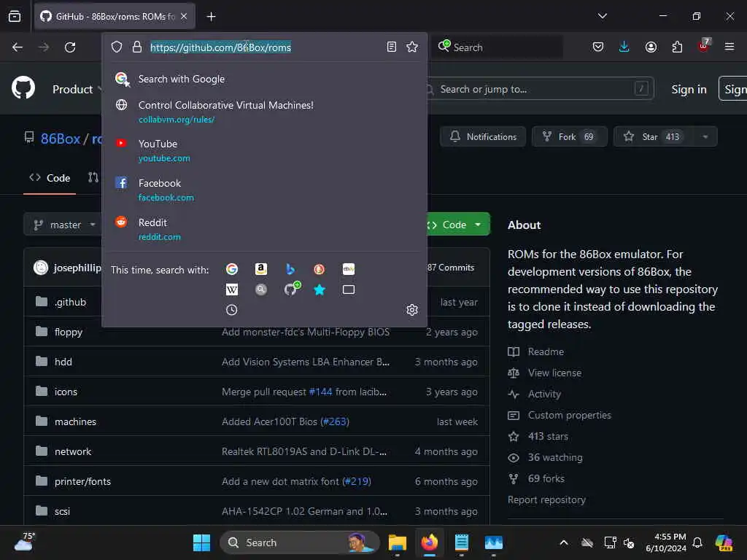Choose the YouTube suggestion
This screenshot has width=747, height=560.
point(264,150)
